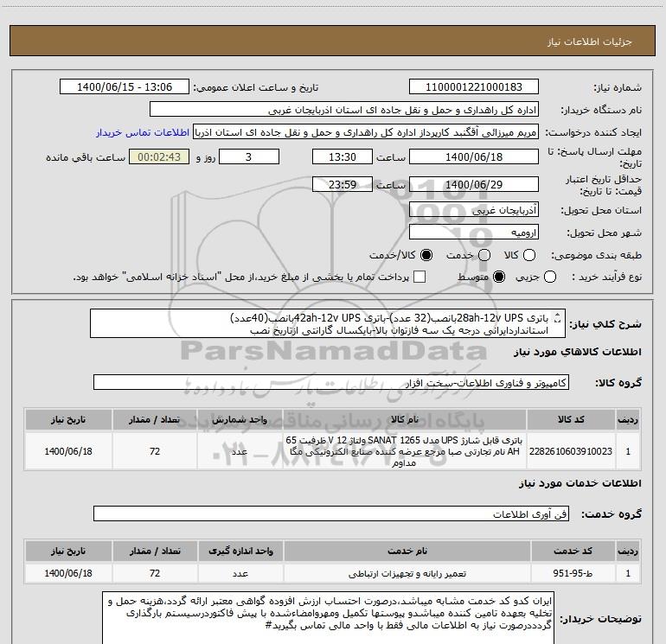Click the general need description text box
Viewport: 666px width, 644px height.
pos(328,324)
